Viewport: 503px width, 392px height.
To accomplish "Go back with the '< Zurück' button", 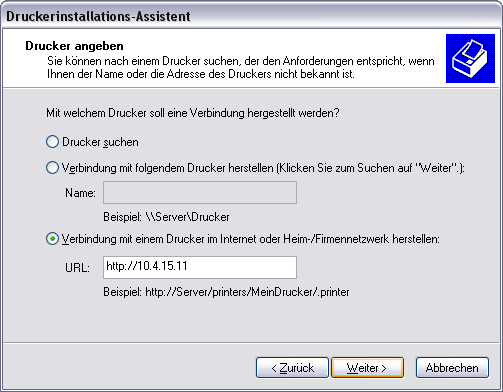I will 292,368.
